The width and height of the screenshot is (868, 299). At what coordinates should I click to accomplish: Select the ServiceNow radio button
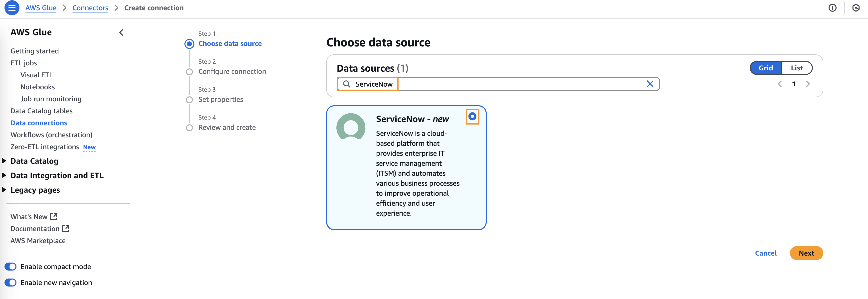point(472,117)
